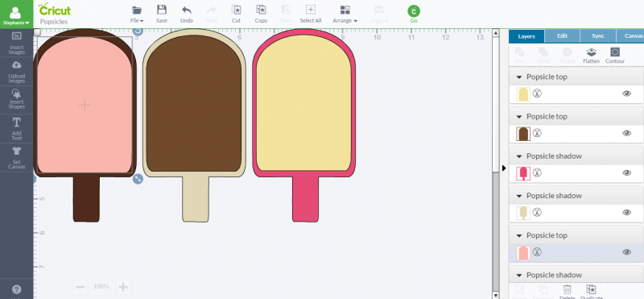The image size is (644, 299).
Task: Switch to the Layers tab
Action: coord(526,36)
